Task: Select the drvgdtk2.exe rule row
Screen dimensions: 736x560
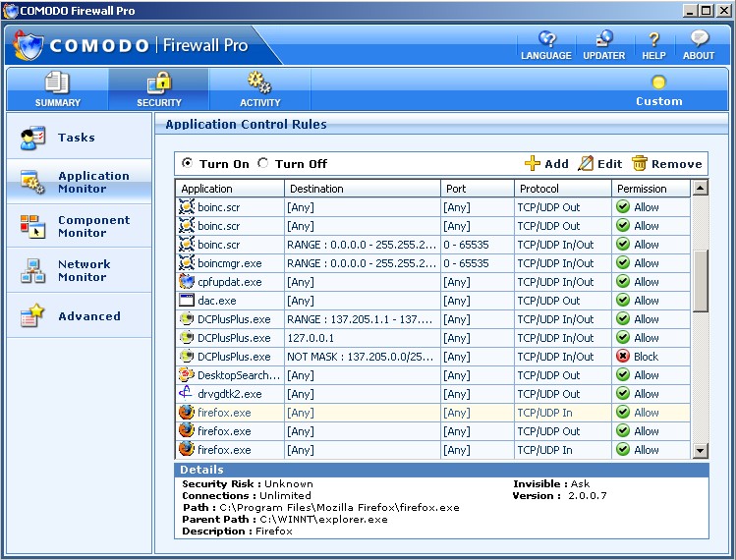Action: (432, 394)
